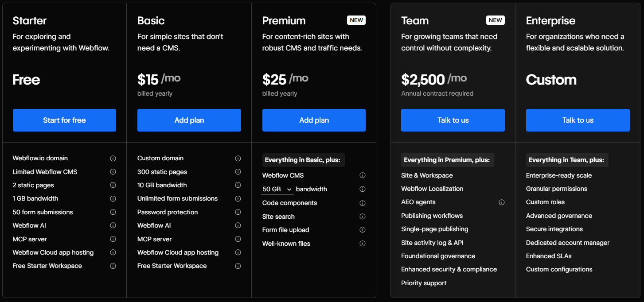Click the Starter plan title
The image size is (644, 302).
[30, 21]
